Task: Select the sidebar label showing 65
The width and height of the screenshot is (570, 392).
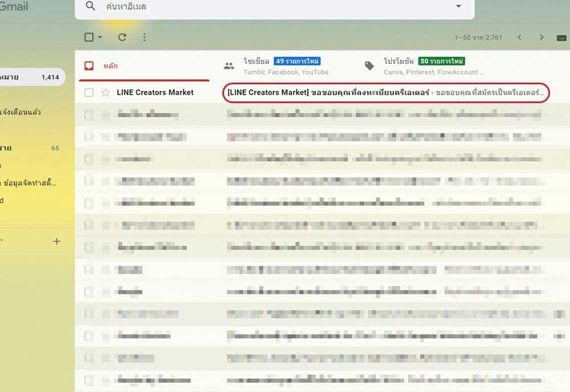Action: 31,148
